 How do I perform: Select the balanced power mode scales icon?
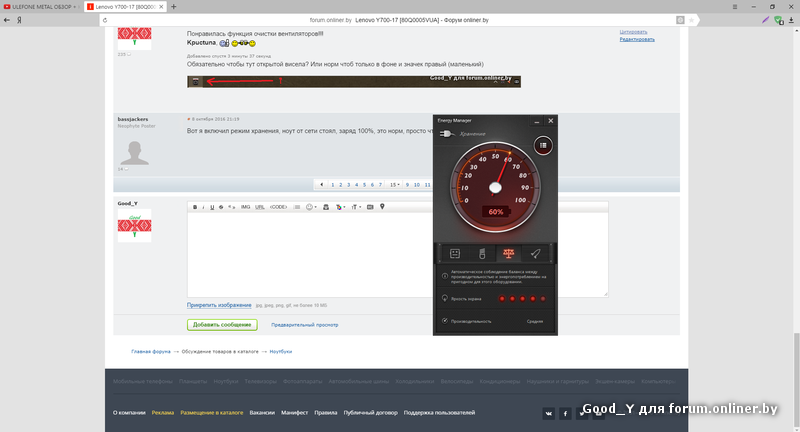[509, 254]
